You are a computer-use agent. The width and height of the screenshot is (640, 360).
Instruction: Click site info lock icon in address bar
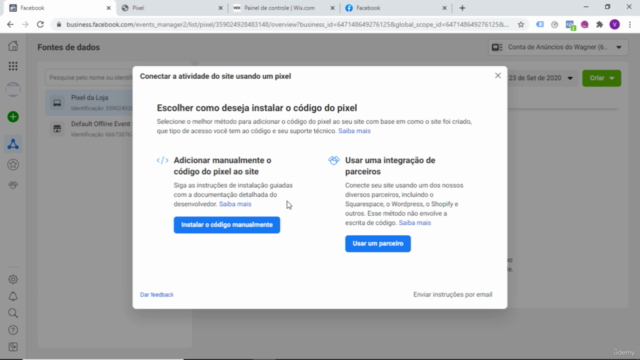(59, 24)
